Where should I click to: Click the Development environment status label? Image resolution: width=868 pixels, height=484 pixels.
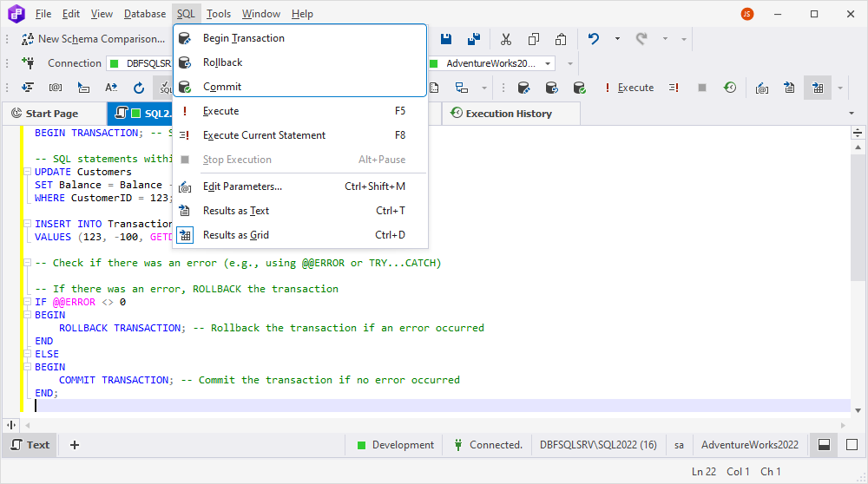[396, 445]
